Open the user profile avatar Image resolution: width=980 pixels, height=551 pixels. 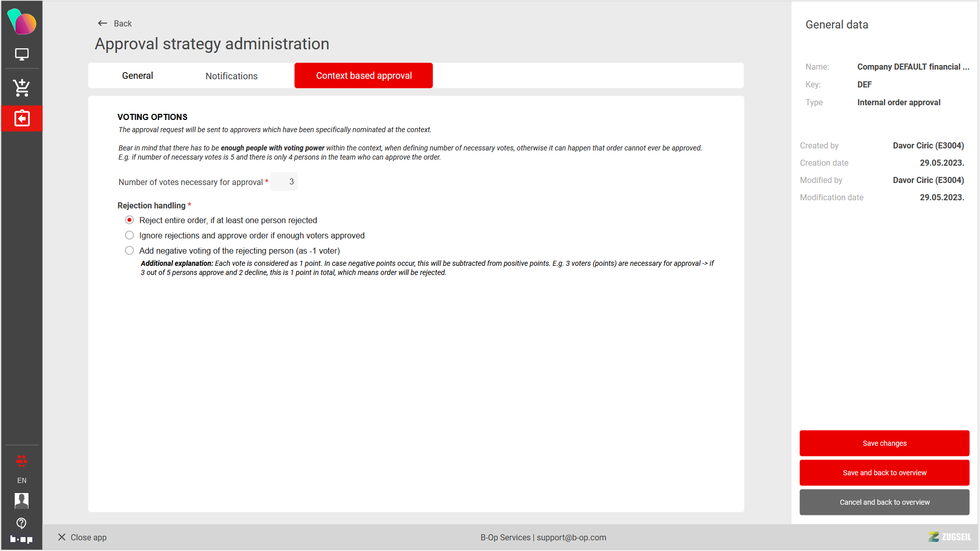[21, 501]
